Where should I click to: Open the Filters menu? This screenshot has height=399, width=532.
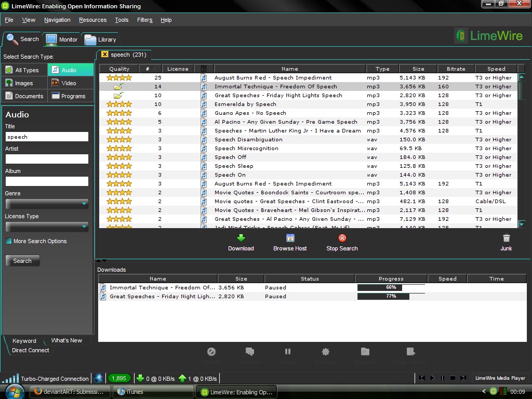[x=145, y=20]
